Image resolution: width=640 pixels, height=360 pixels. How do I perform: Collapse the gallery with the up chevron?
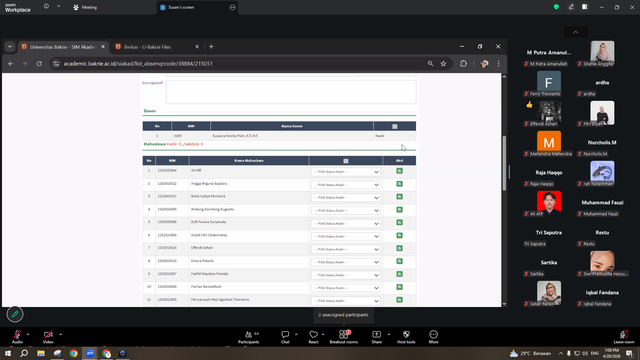point(576,32)
